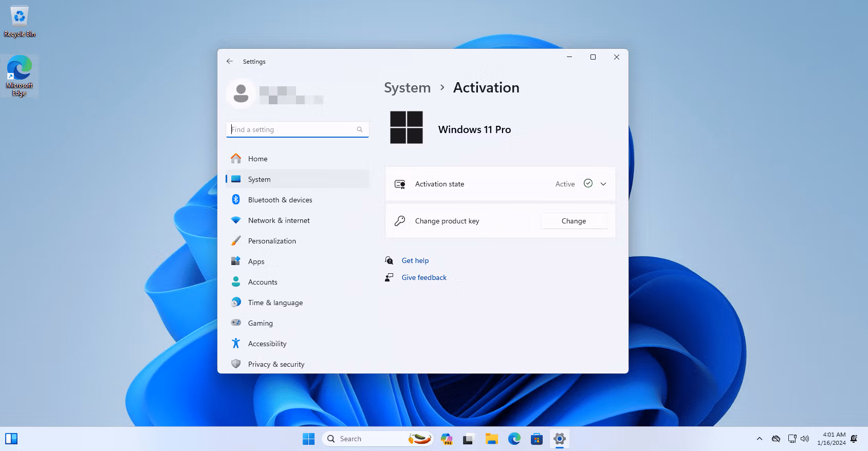Click the taskbar Search box

tap(378, 439)
